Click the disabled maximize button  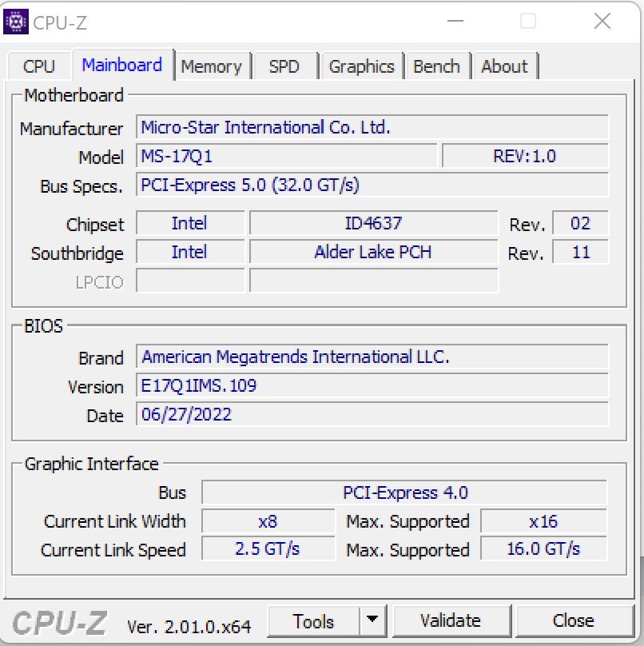click(x=528, y=21)
